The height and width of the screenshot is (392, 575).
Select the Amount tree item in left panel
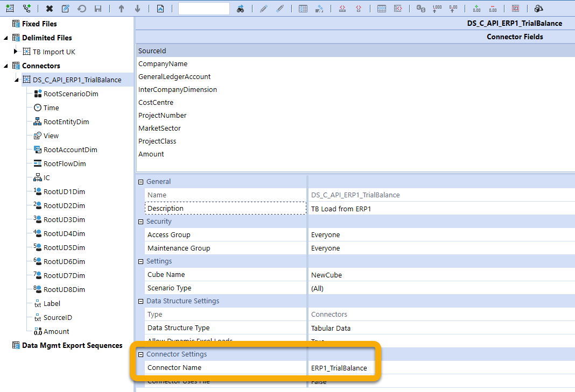point(56,332)
